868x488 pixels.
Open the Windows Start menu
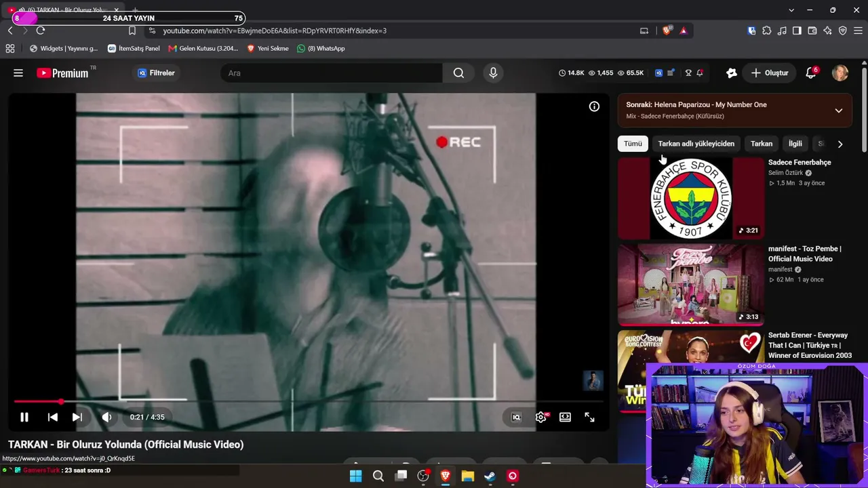tap(356, 476)
